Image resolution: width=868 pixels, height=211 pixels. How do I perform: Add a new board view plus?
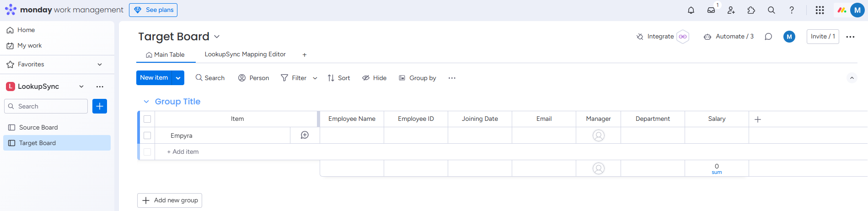[x=305, y=54]
